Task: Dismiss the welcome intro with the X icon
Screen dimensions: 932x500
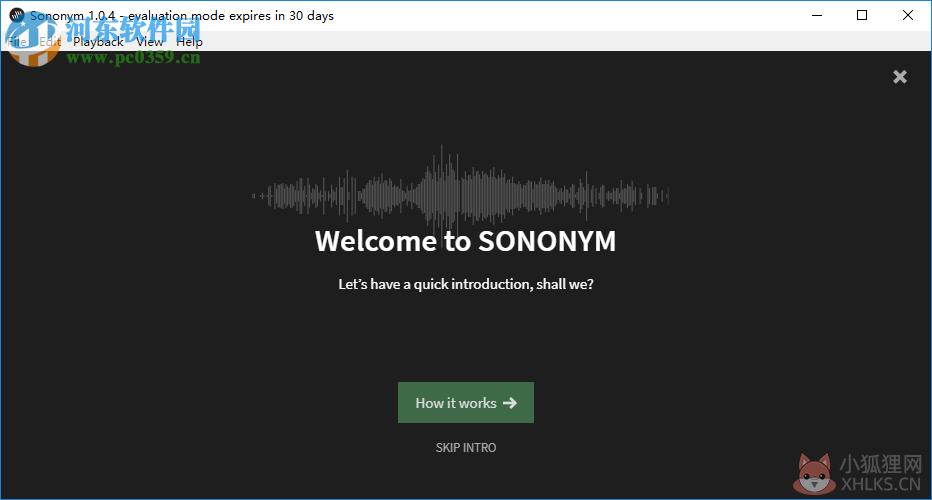Action: [899, 77]
